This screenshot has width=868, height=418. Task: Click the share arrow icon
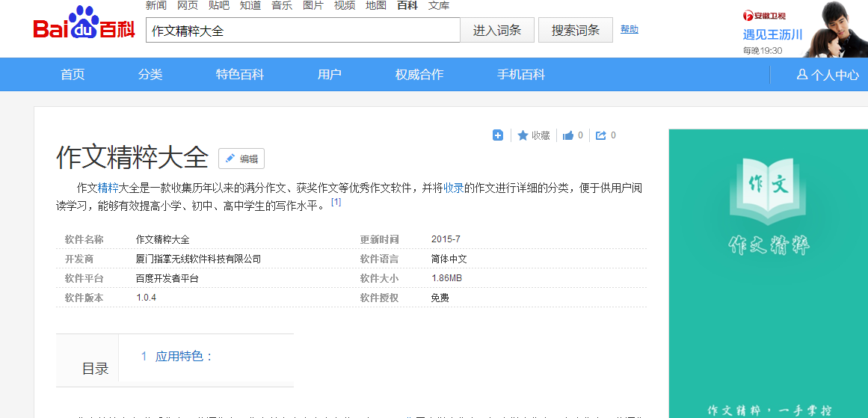tap(600, 135)
